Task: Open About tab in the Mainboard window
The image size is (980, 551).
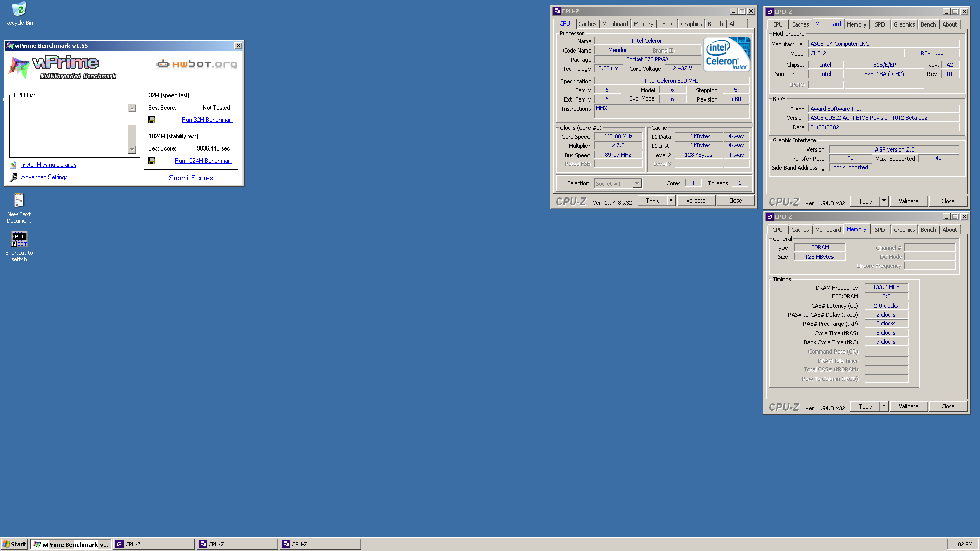Action: 950,24
